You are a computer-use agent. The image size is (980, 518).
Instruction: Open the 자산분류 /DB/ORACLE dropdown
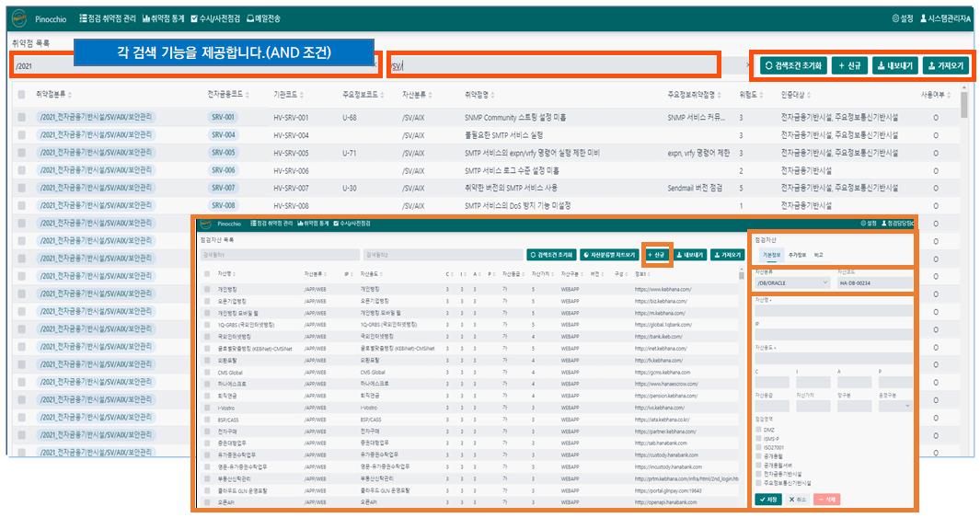coord(792,283)
